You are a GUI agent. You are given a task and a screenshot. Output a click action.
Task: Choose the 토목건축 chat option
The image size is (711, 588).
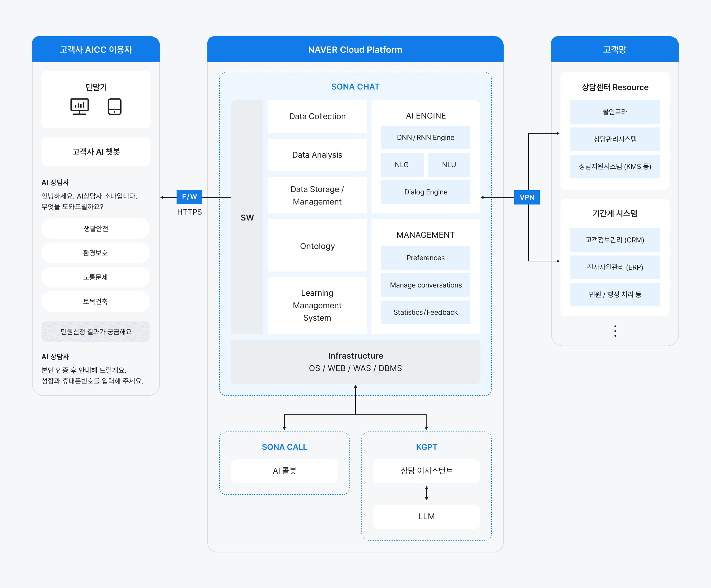pyautogui.click(x=96, y=301)
